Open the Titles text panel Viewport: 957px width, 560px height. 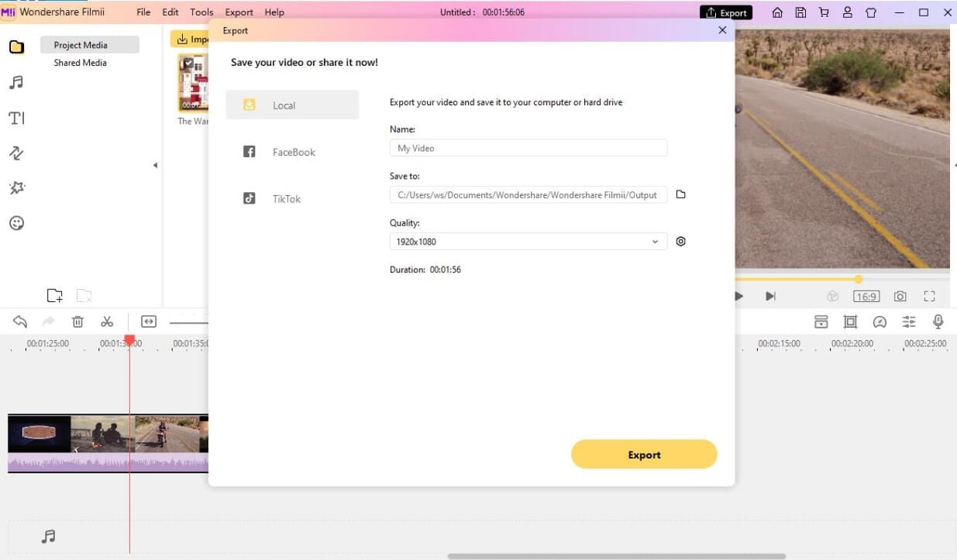(16, 118)
